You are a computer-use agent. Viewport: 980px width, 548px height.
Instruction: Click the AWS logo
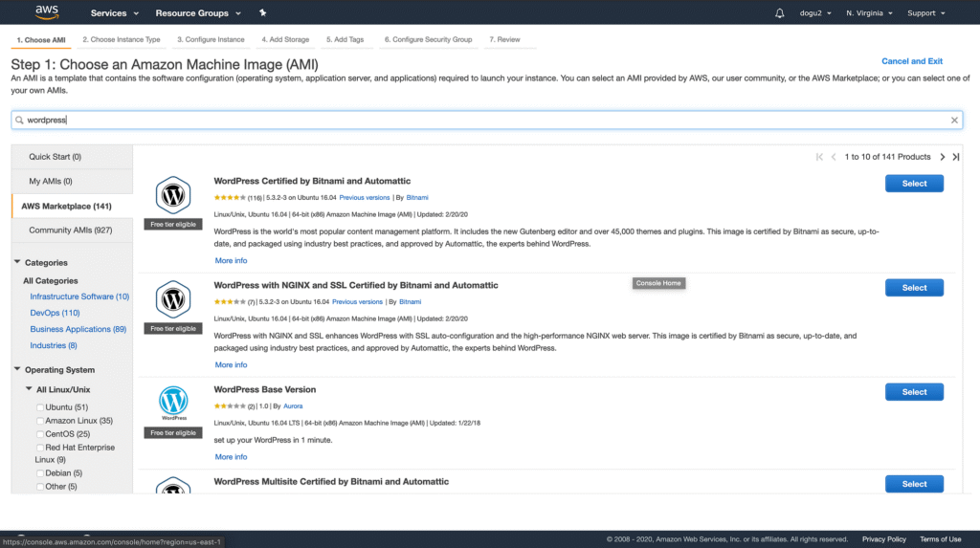(47, 12)
